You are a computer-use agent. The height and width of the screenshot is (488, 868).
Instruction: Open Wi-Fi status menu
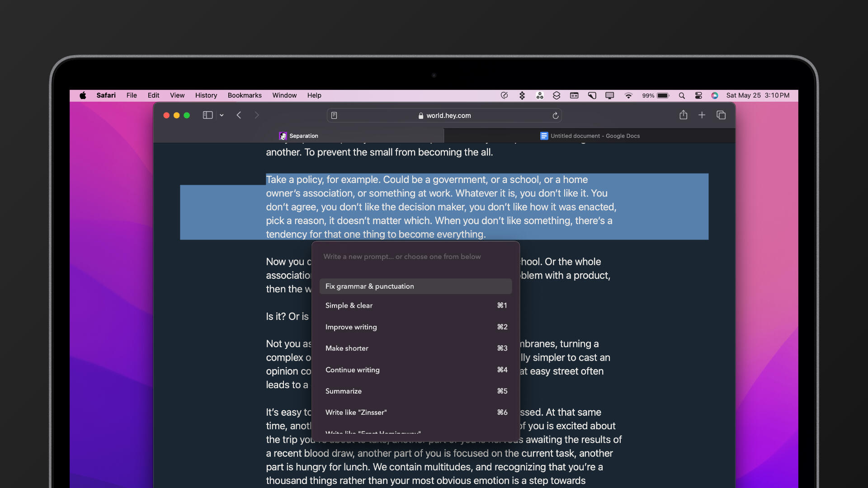point(628,95)
